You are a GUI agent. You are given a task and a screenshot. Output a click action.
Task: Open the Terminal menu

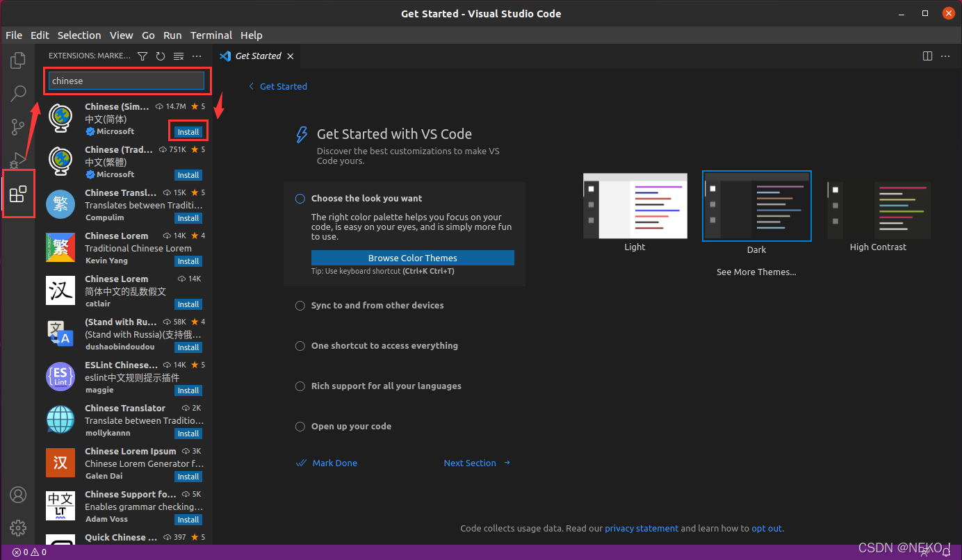tap(211, 35)
